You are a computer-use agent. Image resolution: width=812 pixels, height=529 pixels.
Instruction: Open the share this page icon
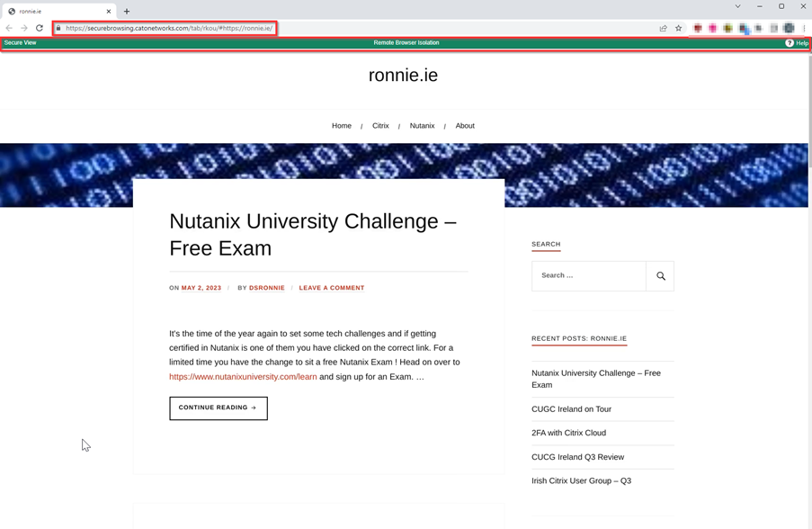point(663,28)
